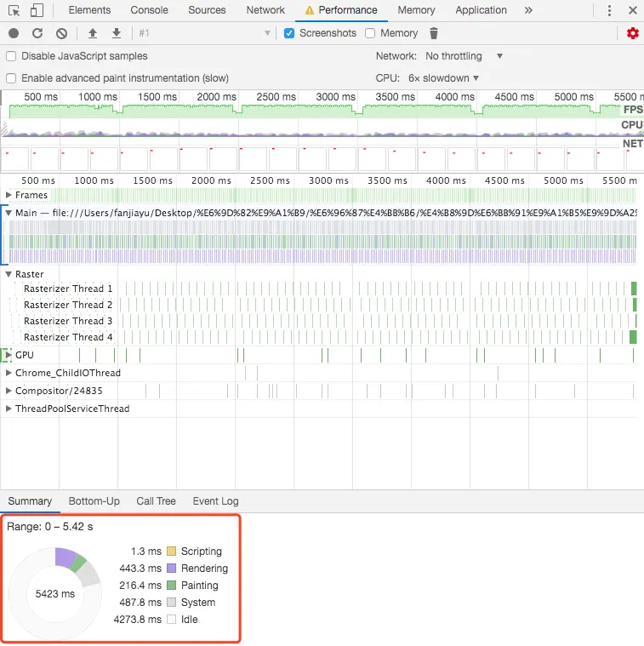This screenshot has width=644, height=646.
Task: Start recording with the record button
Action: (14, 33)
